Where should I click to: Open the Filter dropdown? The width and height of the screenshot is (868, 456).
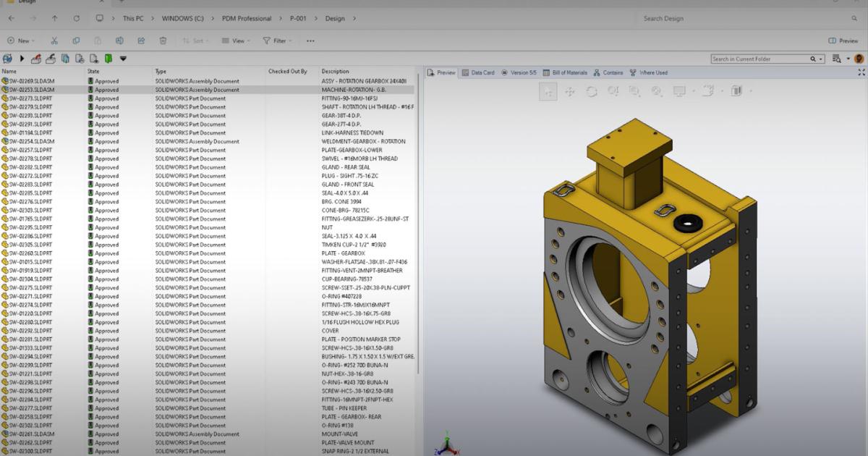(x=277, y=41)
